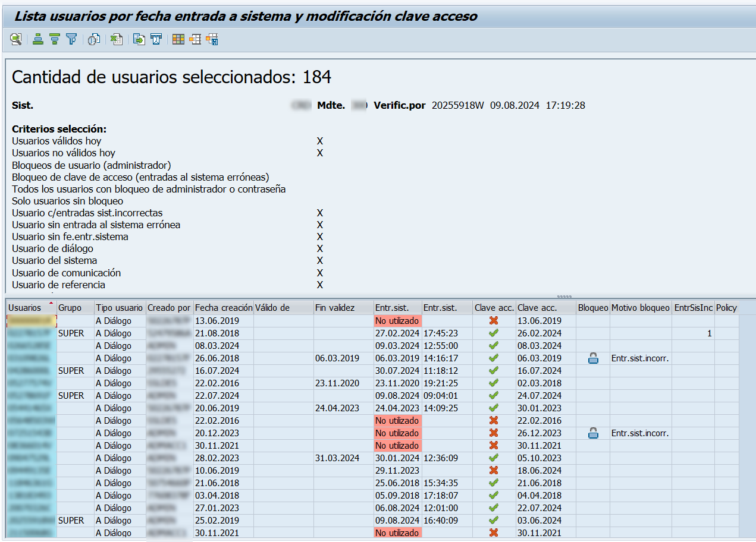Click the splitter handle above the table
756x542 pixels.
(x=564, y=296)
